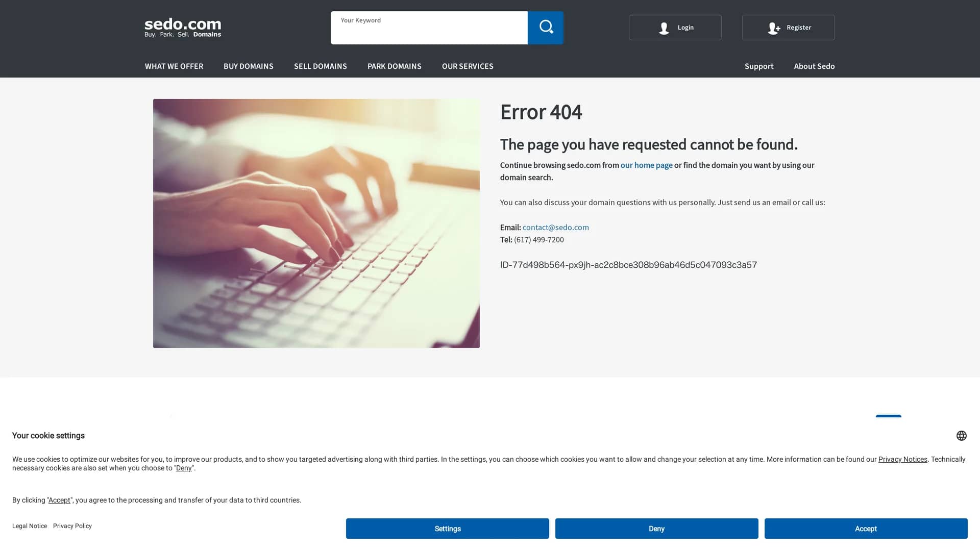Open the SELL DOMAINS menu
This screenshot has height=551, width=980.
pos(321,66)
